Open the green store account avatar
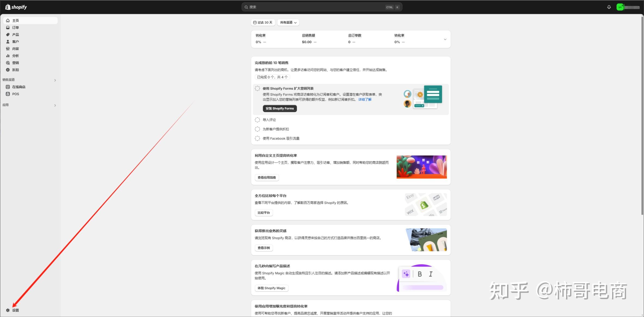 click(620, 7)
